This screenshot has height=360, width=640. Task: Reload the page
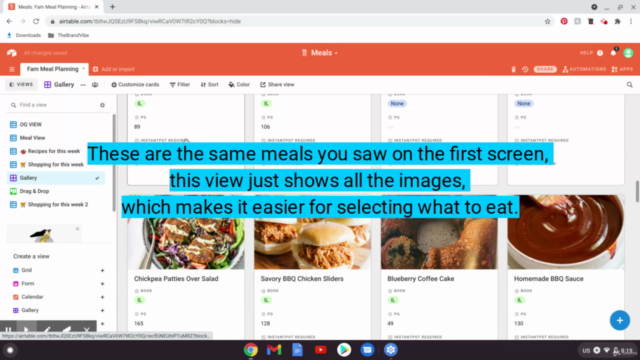pyautogui.click(x=36, y=21)
